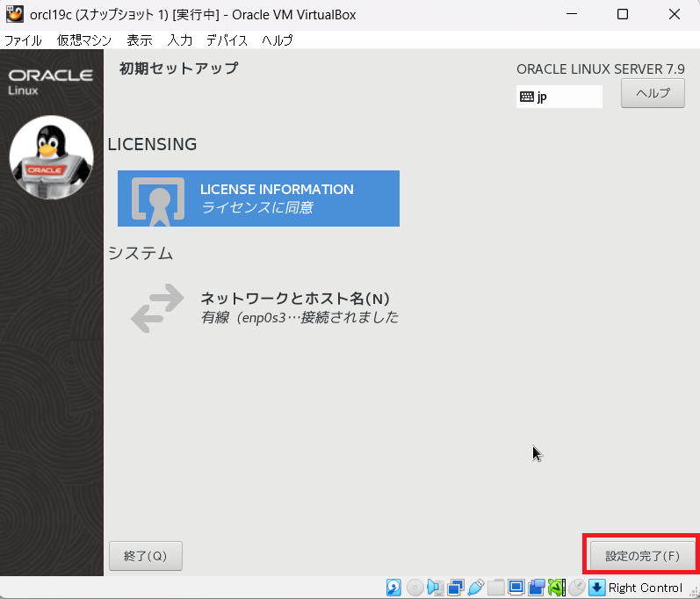Open the audio status icon
Image resolution: width=700 pixels, height=599 pixels.
pyautogui.click(x=436, y=588)
